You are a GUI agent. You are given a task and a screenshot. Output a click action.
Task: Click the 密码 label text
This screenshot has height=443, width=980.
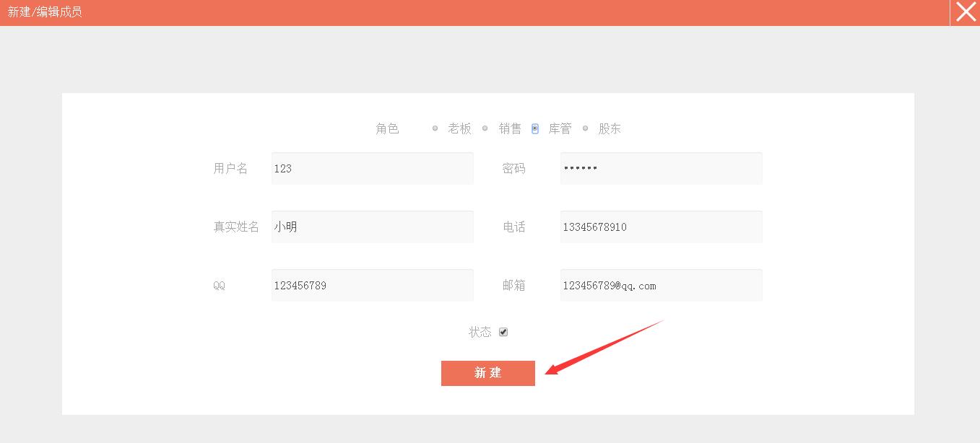pyautogui.click(x=514, y=168)
